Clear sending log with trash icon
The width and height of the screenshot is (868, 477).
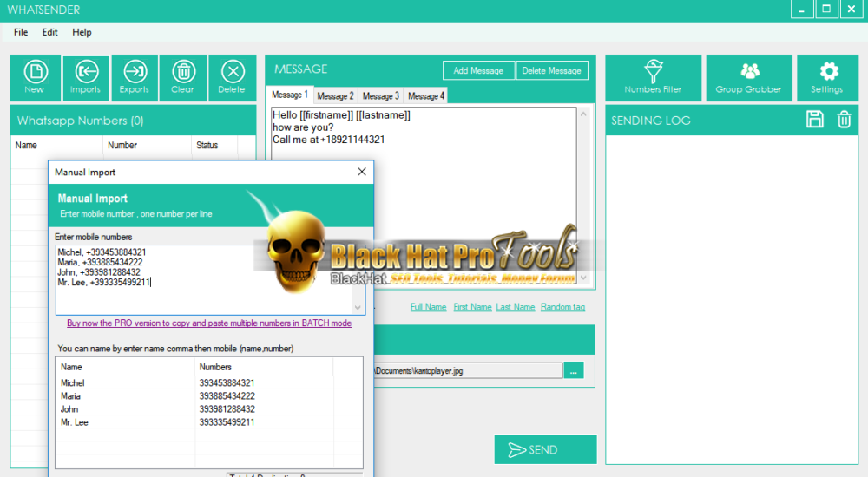(x=844, y=120)
